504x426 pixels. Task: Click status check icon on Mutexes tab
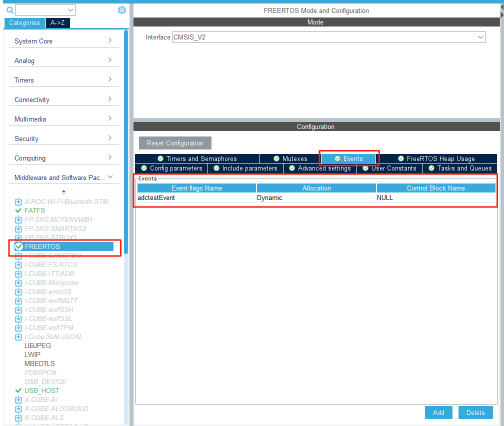coord(276,158)
